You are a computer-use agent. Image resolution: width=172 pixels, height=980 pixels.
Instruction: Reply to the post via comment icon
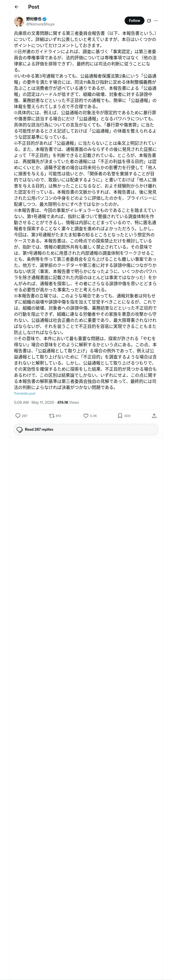(18, 416)
